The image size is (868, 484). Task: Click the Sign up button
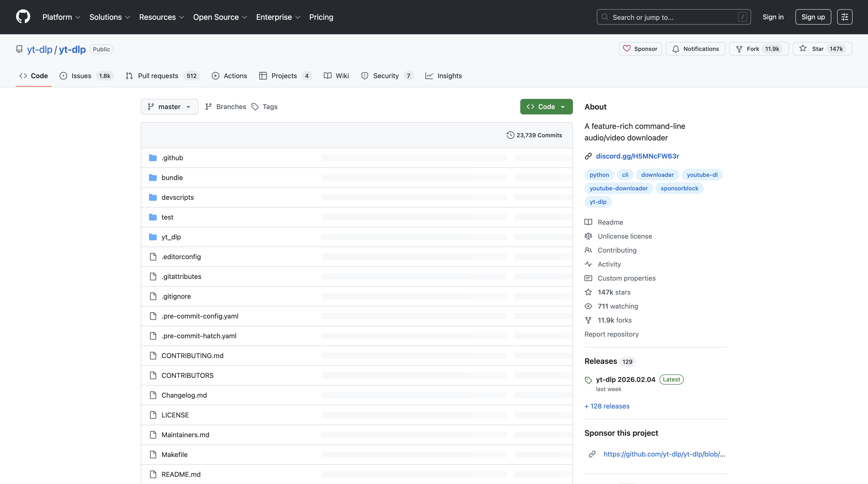point(813,17)
